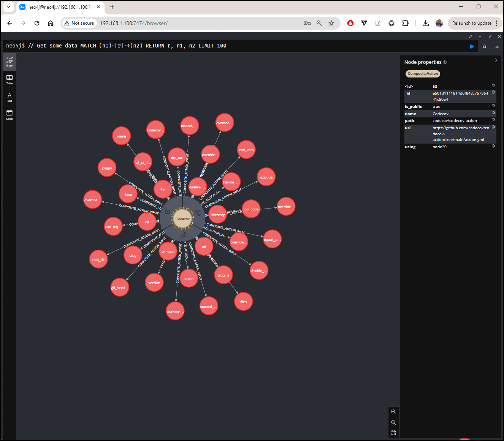Open saved passwords key icon

pos(307,23)
